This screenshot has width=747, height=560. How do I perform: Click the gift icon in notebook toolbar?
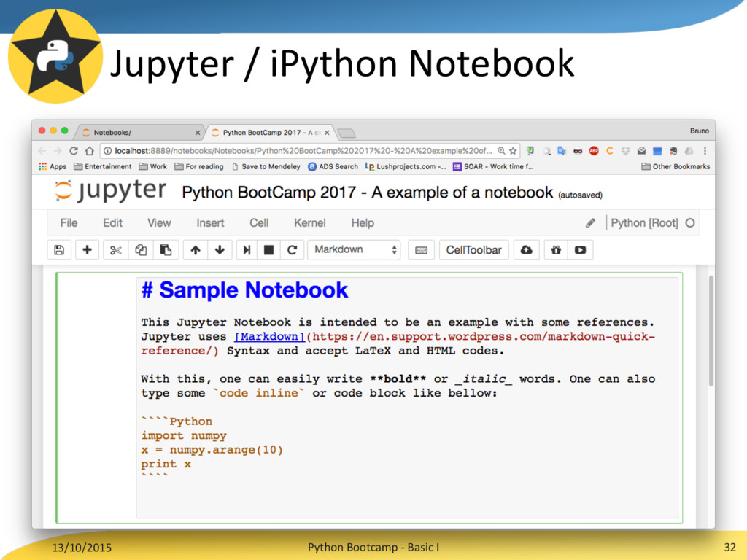pyautogui.click(x=556, y=250)
